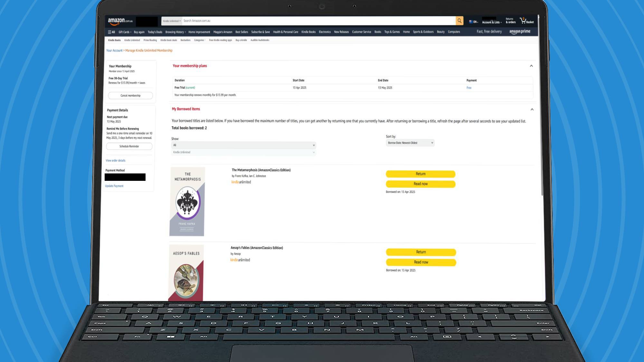This screenshot has height=362, width=644.
Task: Open Buy a kindle link
Action: (241, 40)
